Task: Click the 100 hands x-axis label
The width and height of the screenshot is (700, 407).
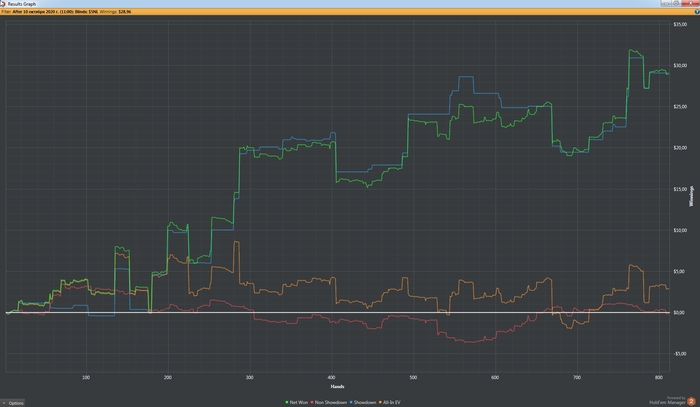Action: tap(86, 378)
